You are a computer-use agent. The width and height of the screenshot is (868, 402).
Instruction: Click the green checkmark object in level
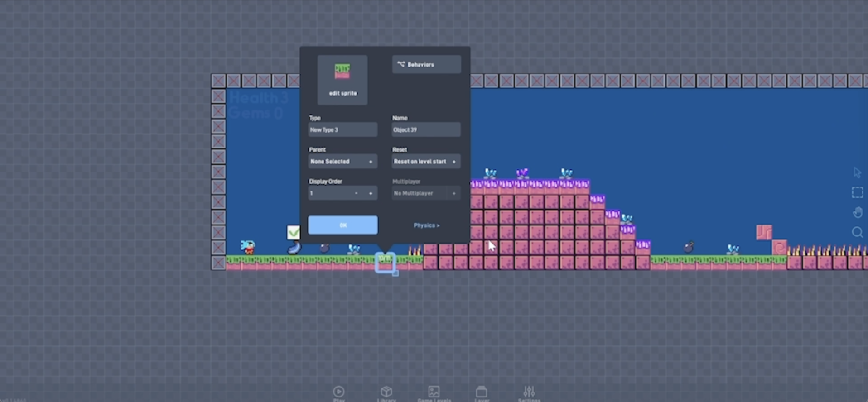pos(293,232)
